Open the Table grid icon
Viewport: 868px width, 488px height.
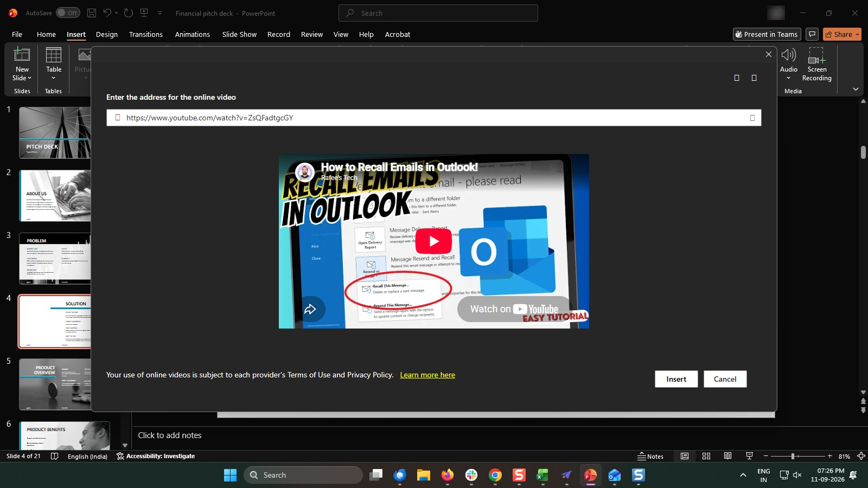coord(54,55)
